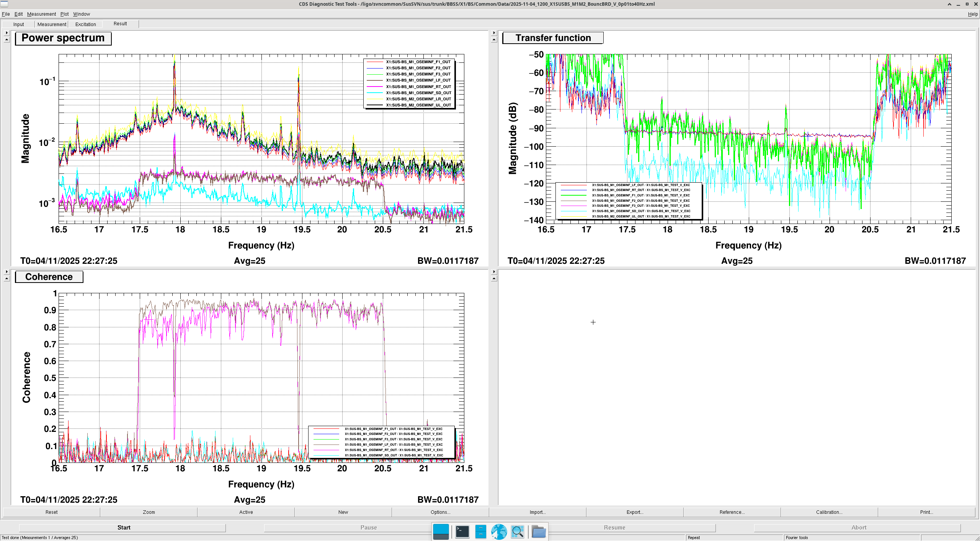The height and width of the screenshot is (541, 980).
Task: Click right-arrow icon beside Power spectrum plot
Action: coord(7,33)
